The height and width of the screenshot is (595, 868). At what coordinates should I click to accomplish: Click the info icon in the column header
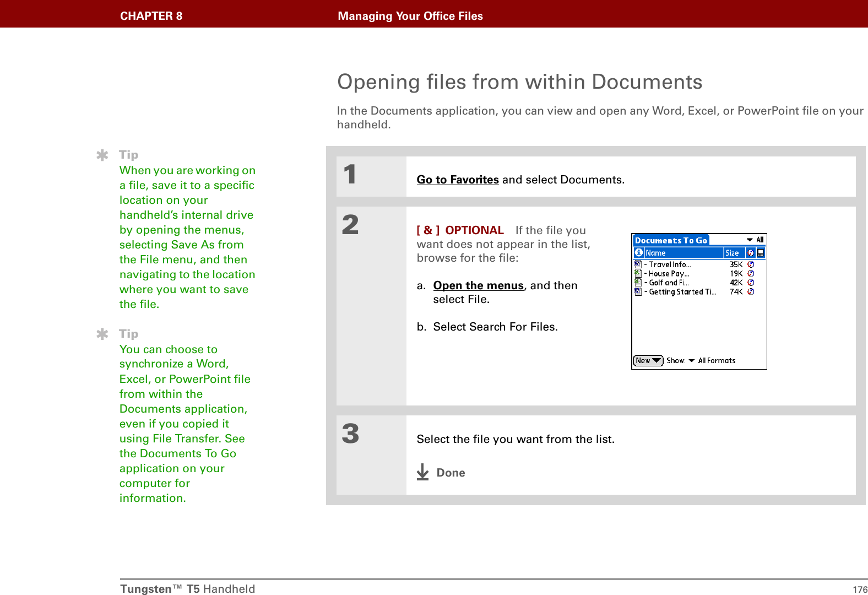[x=639, y=252]
